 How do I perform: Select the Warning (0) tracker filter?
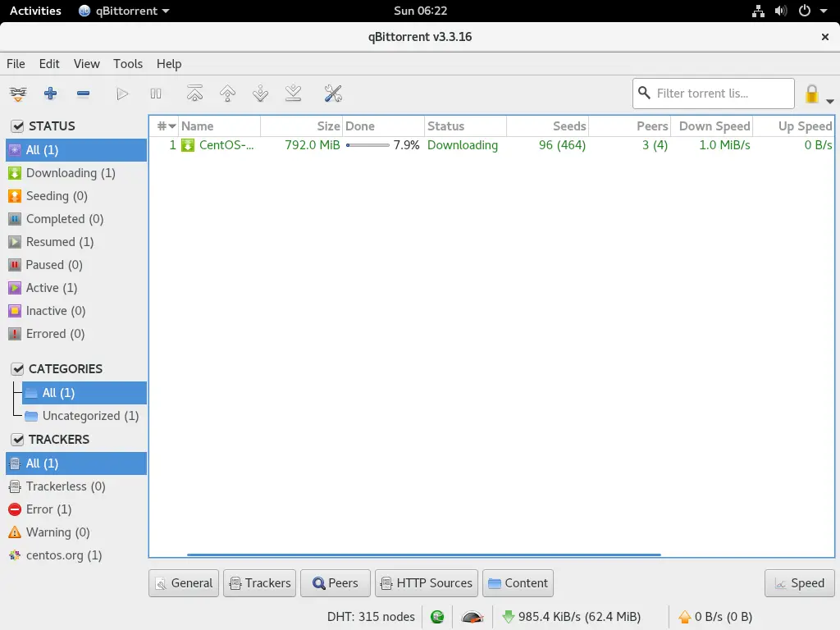76,532
